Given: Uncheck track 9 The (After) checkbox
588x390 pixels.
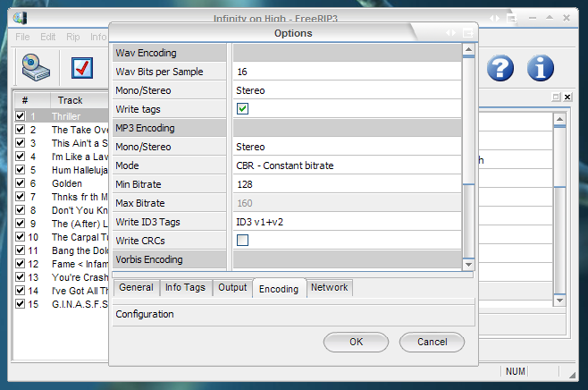Looking at the screenshot, I should [x=21, y=224].
